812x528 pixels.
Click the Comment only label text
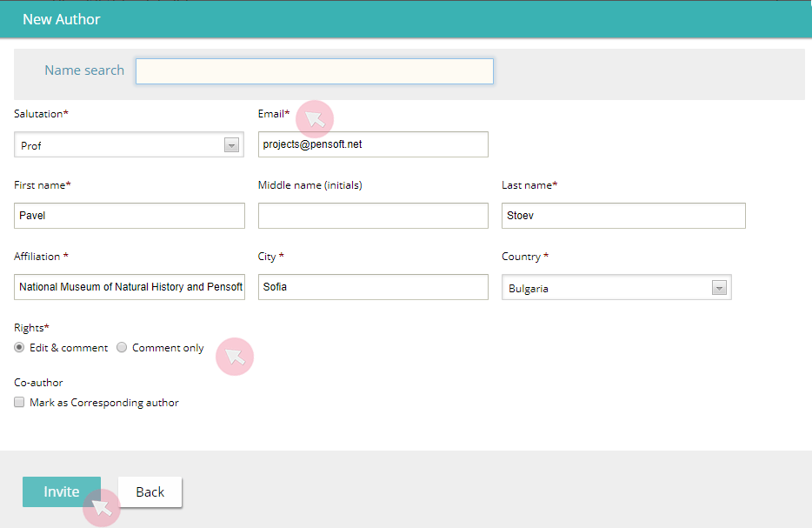pyautogui.click(x=168, y=348)
